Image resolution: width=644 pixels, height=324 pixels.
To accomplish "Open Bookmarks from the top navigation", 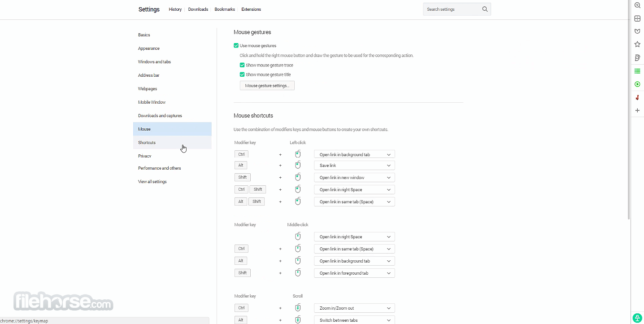I will pos(225,9).
